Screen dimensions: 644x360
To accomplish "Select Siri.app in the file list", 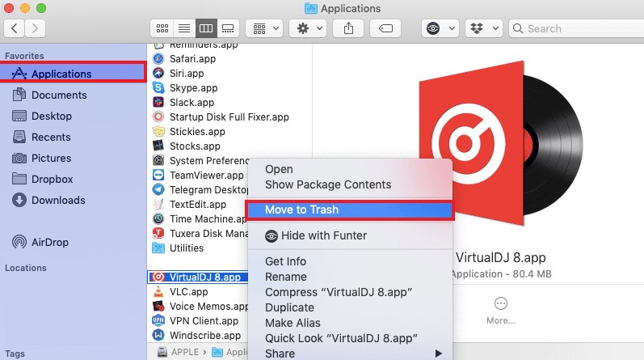I will pos(179,74).
